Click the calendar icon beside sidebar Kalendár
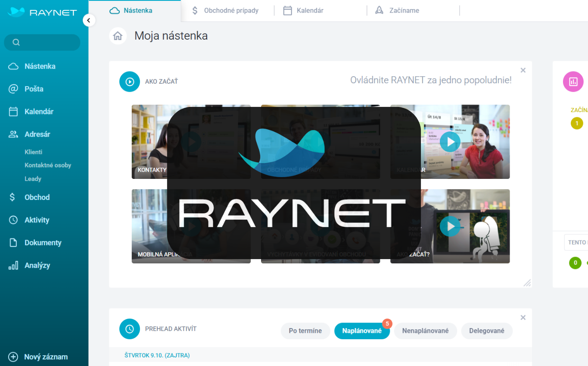588x366 pixels. pyautogui.click(x=13, y=112)
